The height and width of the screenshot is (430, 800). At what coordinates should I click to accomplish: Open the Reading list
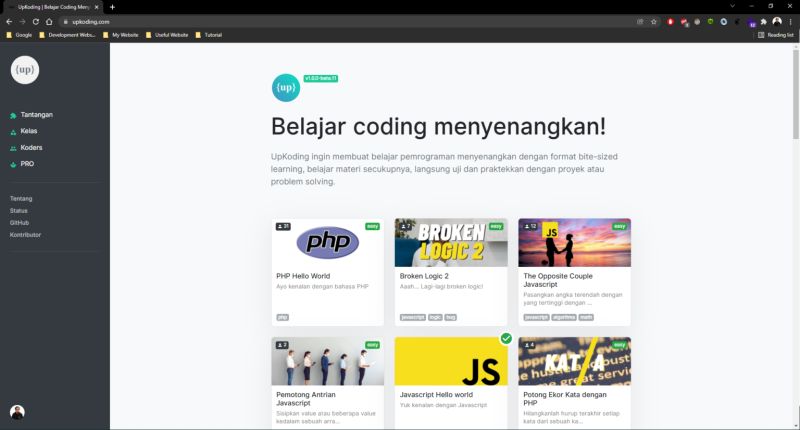(x=776, y=35)
